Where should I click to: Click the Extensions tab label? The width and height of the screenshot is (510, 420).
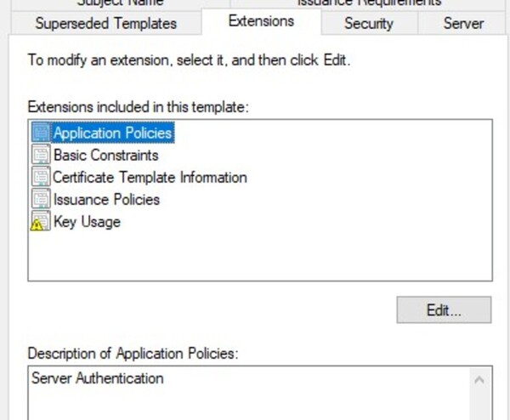261,21
